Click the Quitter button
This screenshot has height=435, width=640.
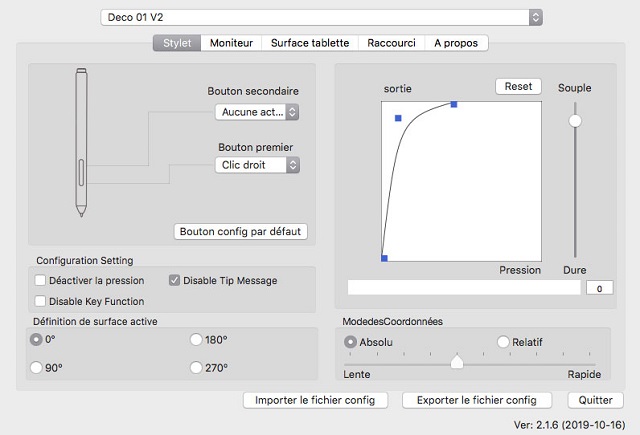pos(595,400)
